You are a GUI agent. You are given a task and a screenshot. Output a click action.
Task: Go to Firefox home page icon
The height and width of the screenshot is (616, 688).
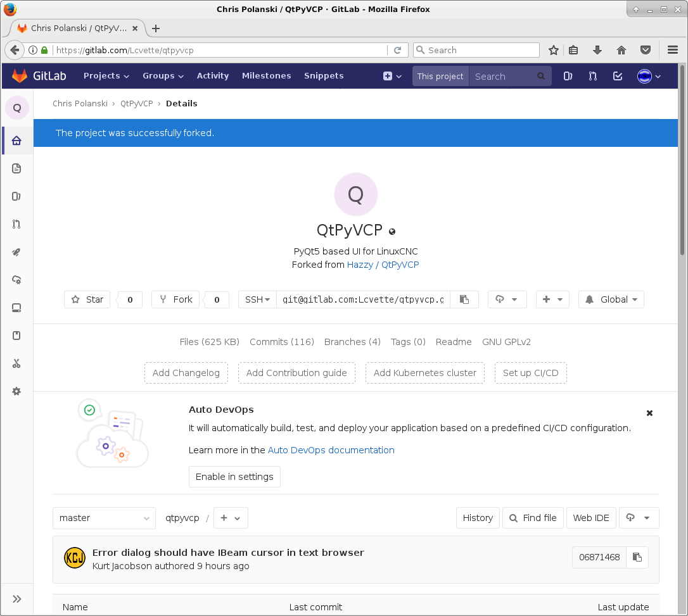(x=621, y=50)
